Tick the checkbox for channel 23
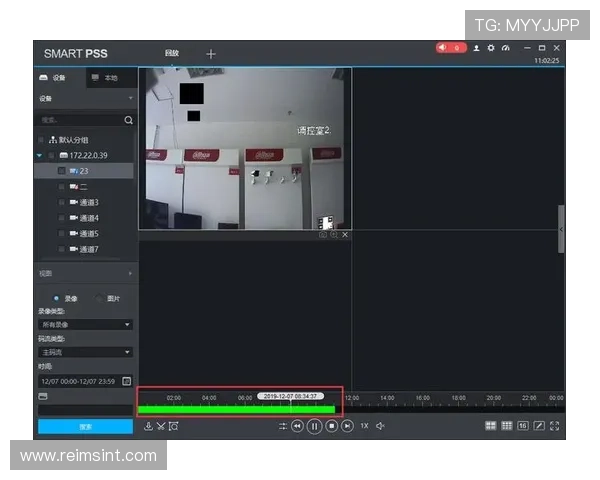This screenshot has width=600, height=480. (x=62, y=171)
